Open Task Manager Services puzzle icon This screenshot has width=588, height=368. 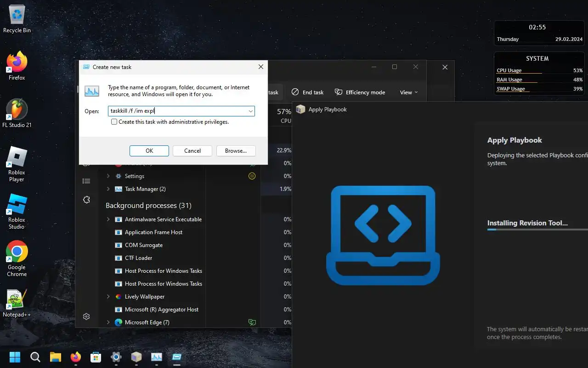coord(86,200)
